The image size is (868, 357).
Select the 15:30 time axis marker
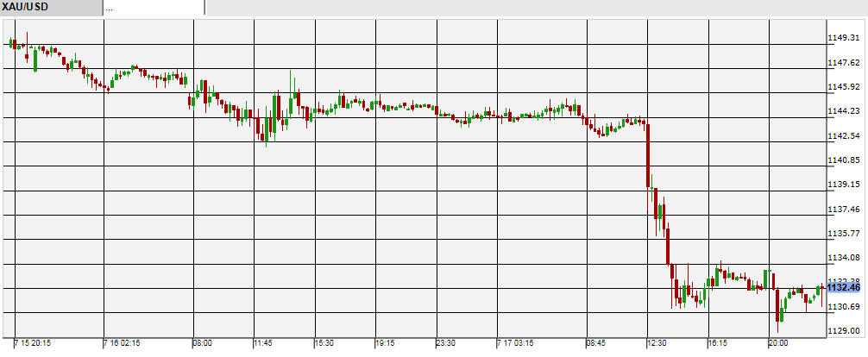coord(324,343)
